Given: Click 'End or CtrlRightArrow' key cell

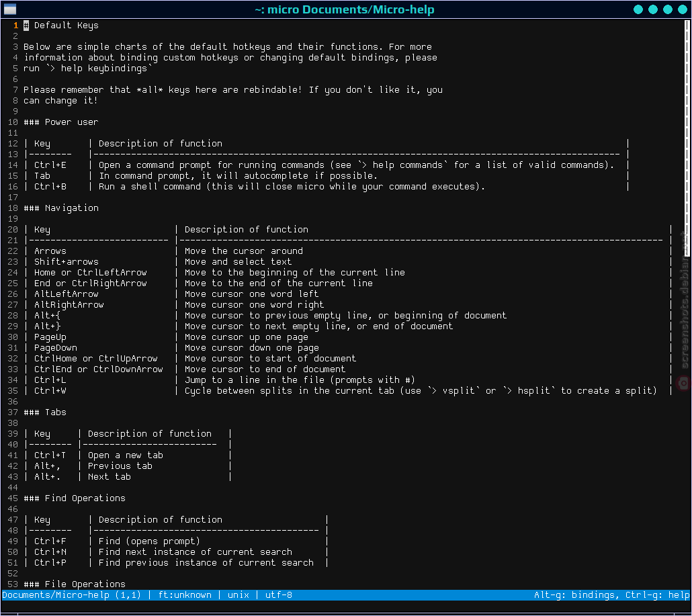Looking at the screenshot, I should (91, 283).
